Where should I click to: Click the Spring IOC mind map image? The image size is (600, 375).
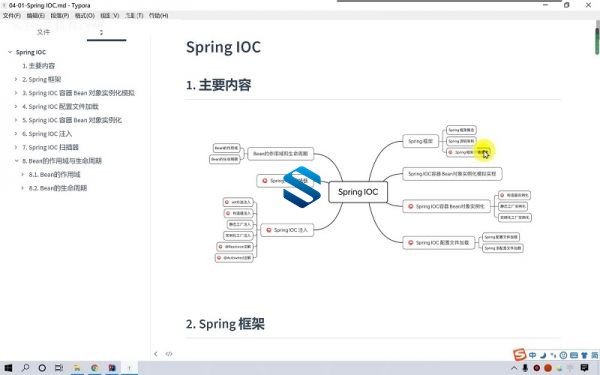coord(370,194)
